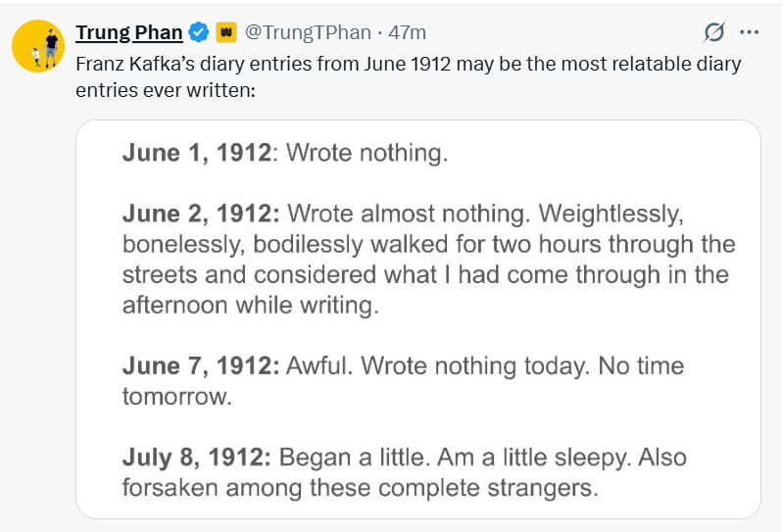This screenshot has height=532, width=782.
Task: Click the June 1, 1912 bold date
Action: [197, 153]
